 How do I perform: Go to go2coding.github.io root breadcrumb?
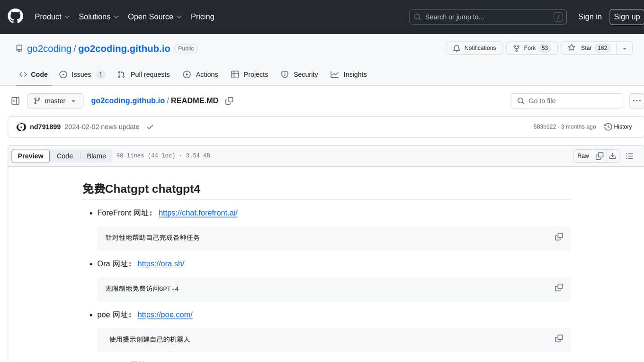click(x=128, y=100)
